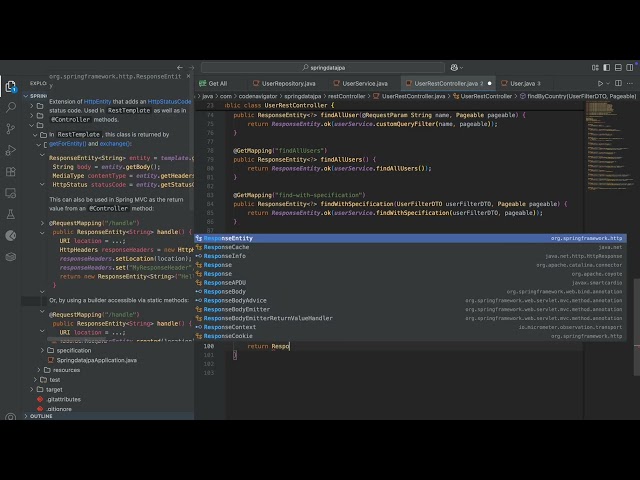Open the Run and Debug view

click(11, 150)
